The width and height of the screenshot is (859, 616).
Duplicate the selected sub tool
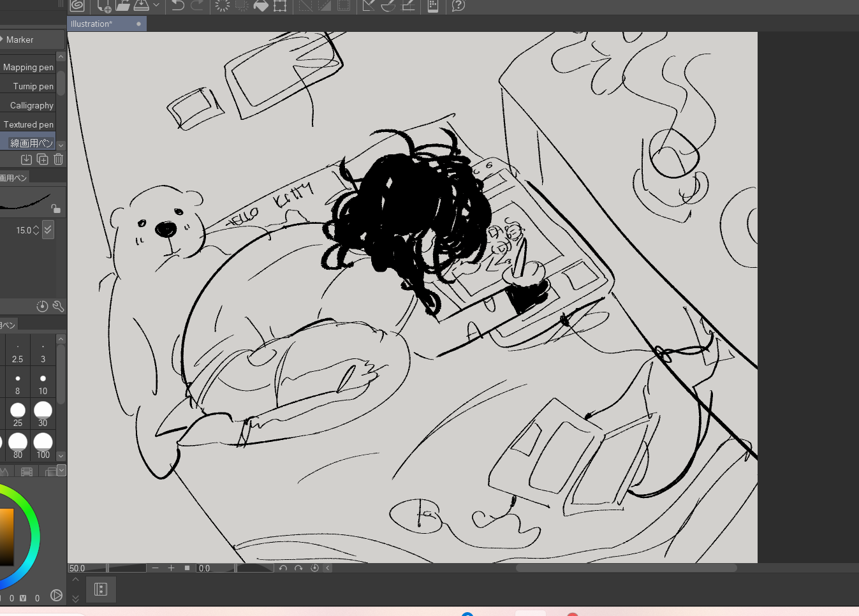[x=43, y=159]
